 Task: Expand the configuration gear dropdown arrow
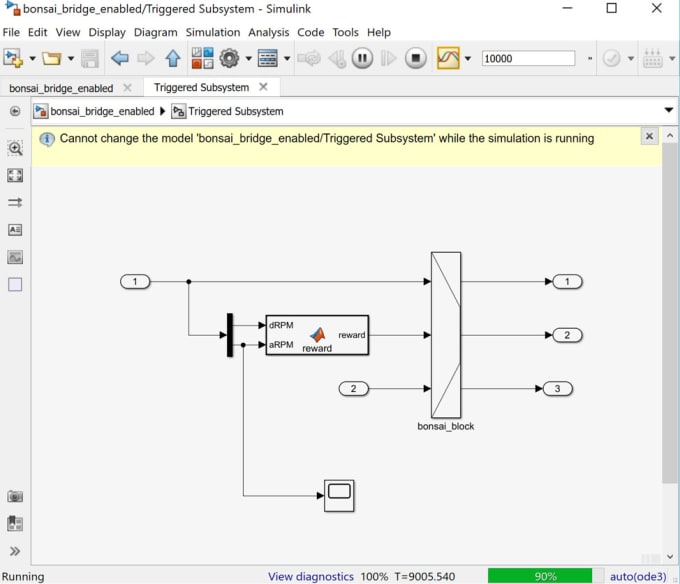[248, 58]
